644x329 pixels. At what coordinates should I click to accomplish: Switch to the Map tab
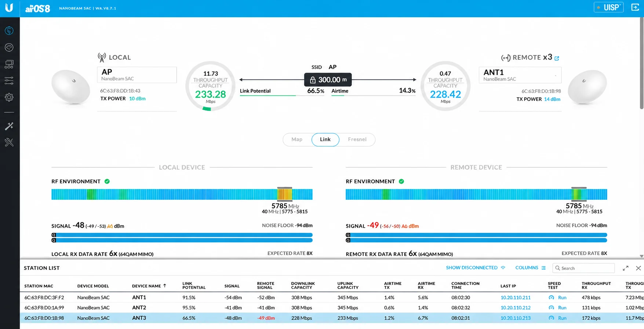pos(297,140)
